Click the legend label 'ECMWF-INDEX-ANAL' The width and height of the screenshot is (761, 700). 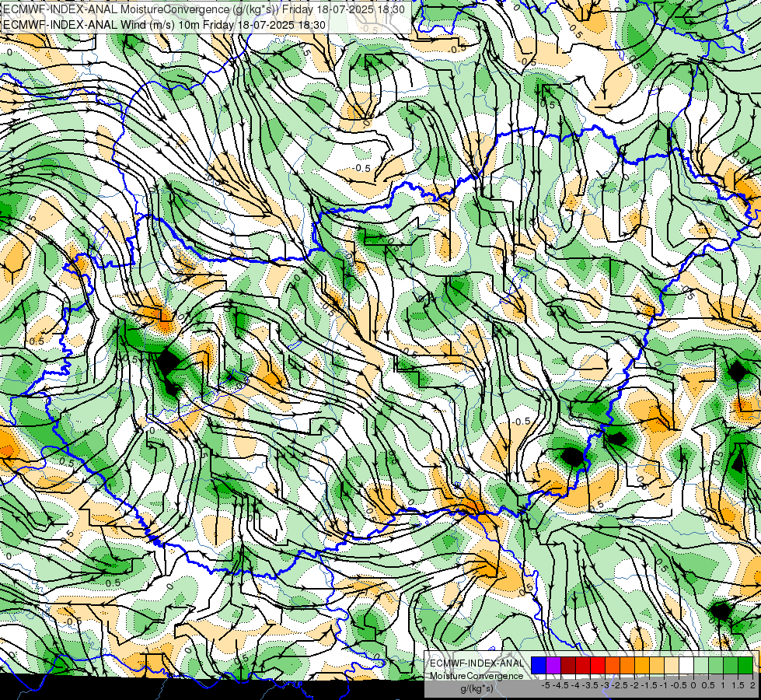point(476,663)
